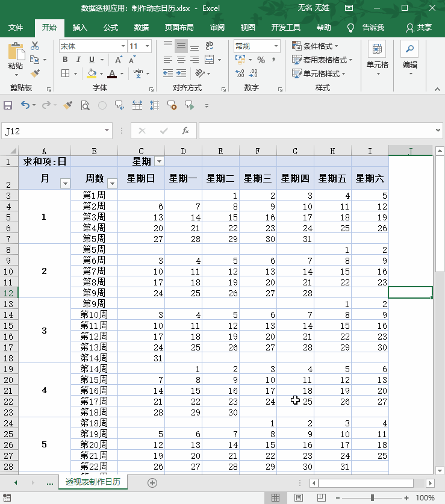This screenshot has width=445, height=504.
Task: Open the 周数 field filter dropdown
Action: (x=112, y=184)
